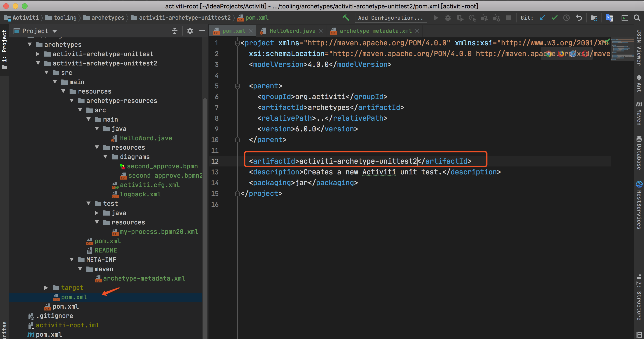The width and height of the screenshot is (644, 339).
Task: Collapse the archetype-resources folder
Action: (x=72, y=101)
